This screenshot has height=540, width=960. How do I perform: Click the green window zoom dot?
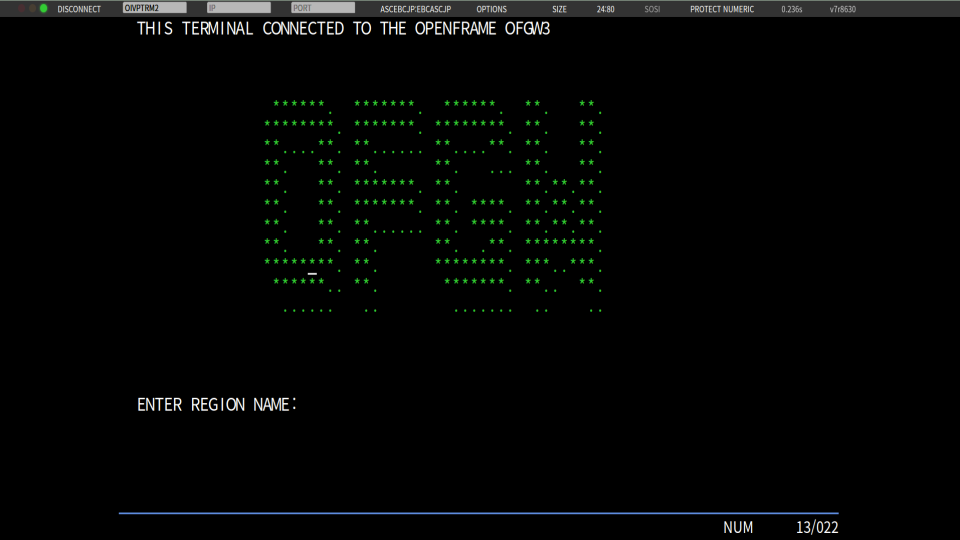tap(44, 9)
